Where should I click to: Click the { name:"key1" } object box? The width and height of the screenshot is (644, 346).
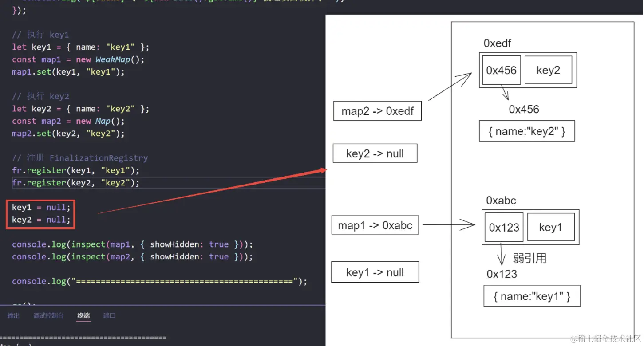pos(532,296)
